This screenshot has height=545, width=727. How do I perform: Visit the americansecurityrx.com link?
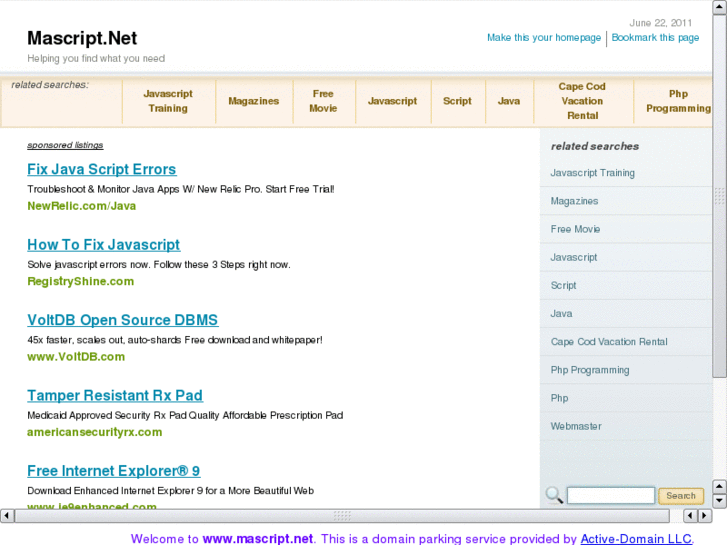(95, 432)
